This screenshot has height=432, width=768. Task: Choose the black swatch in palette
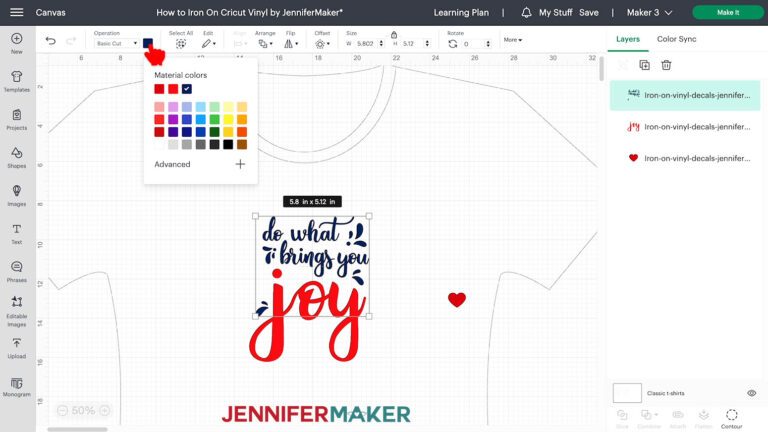[x=228, y=144]
